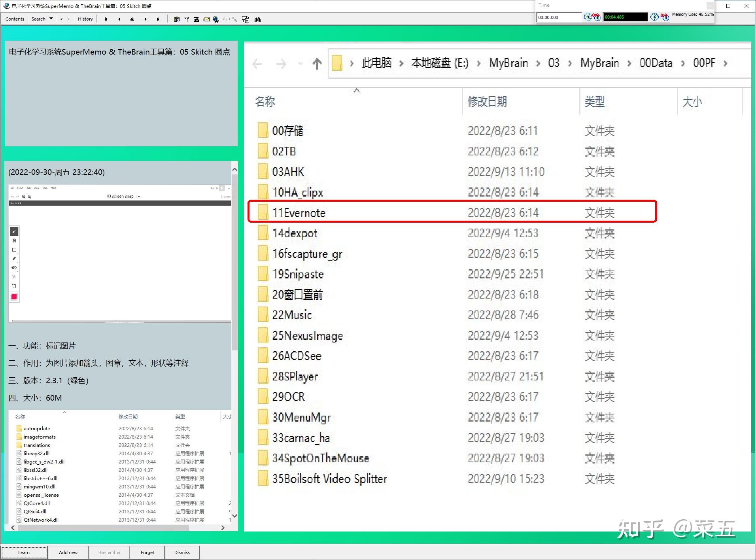Click the pink color swatch in Skitch
This screenshot has width=756, height=560.
pos(14,297)
